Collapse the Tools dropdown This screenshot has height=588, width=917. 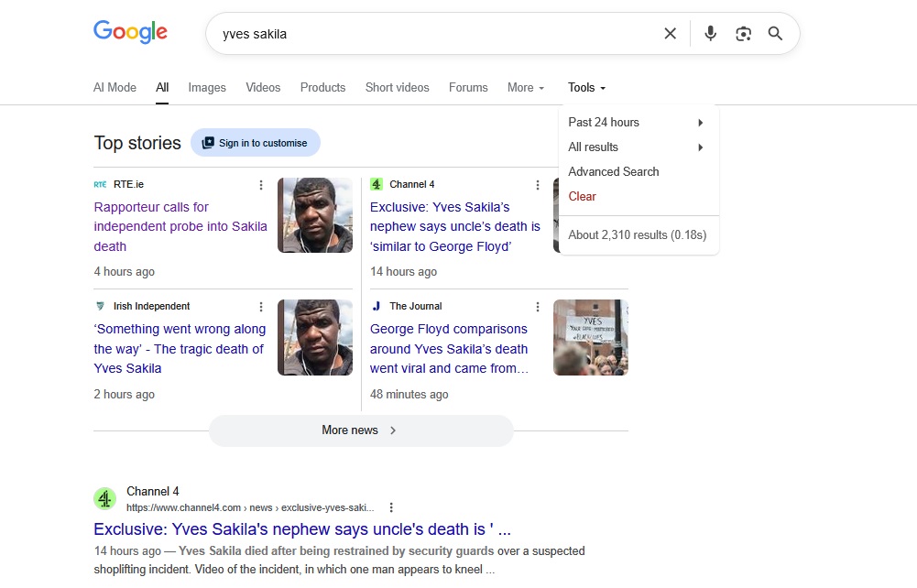[586, 88]
